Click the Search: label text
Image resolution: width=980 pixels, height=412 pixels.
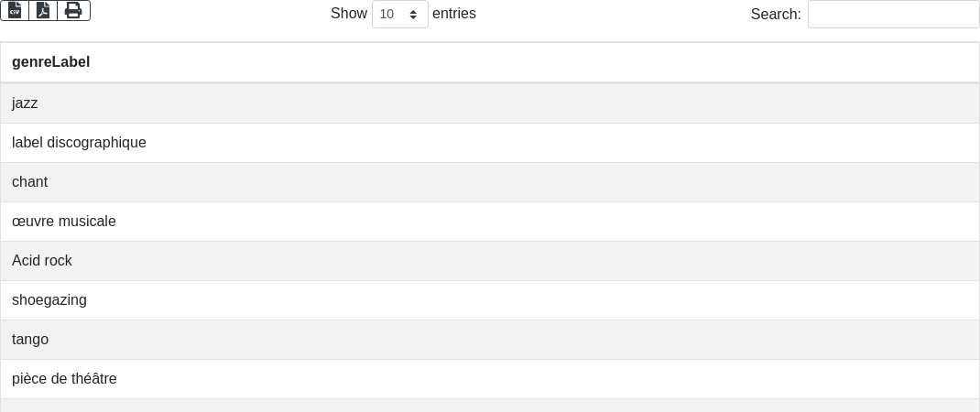point(775,15)
